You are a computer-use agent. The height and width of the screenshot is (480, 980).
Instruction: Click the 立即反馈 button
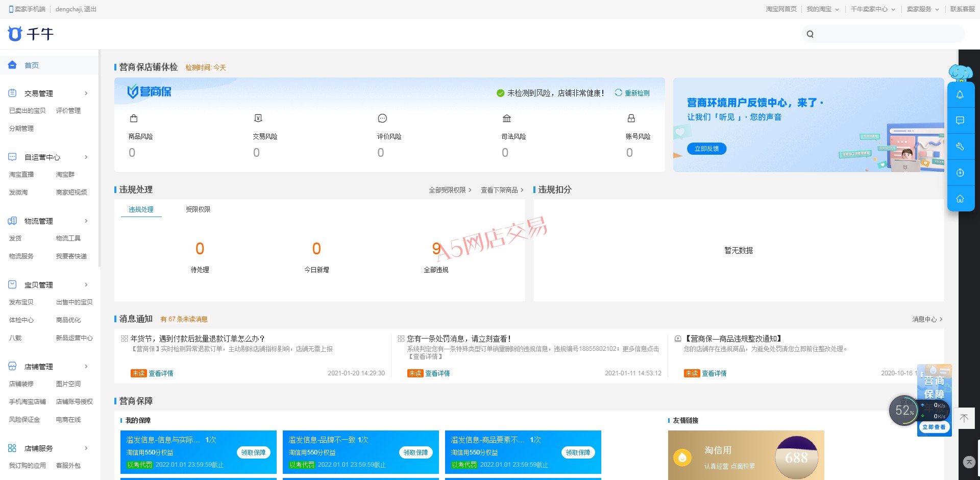(x=706, y=149)
